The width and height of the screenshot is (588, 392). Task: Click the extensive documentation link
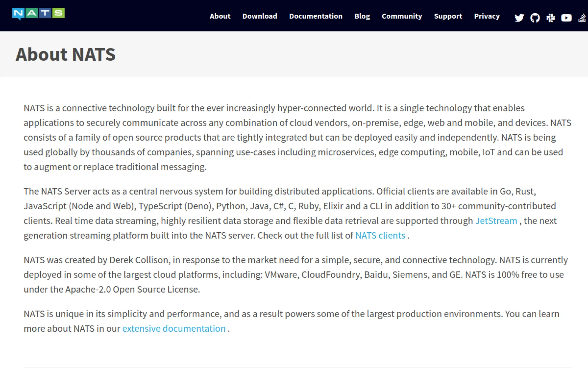174,328
